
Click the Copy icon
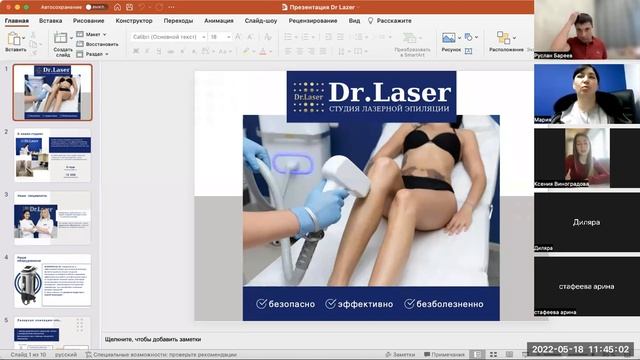pos(33,44)
